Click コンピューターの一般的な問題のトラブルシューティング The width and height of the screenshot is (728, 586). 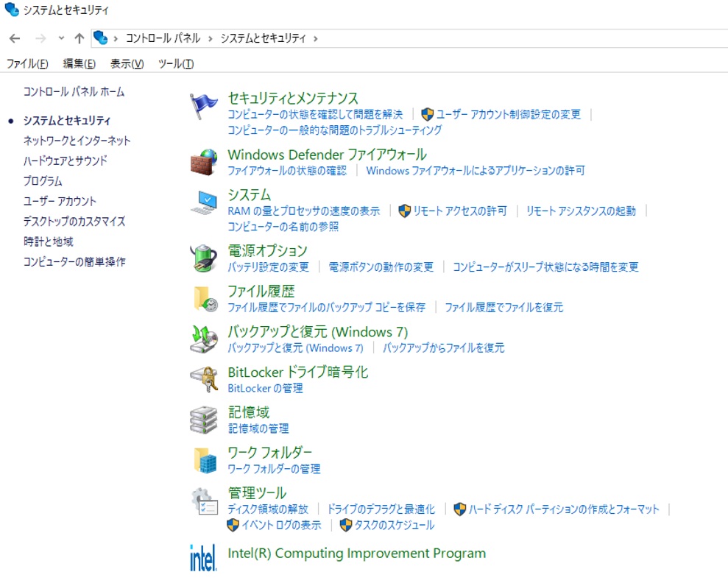(x=335, y=130)
